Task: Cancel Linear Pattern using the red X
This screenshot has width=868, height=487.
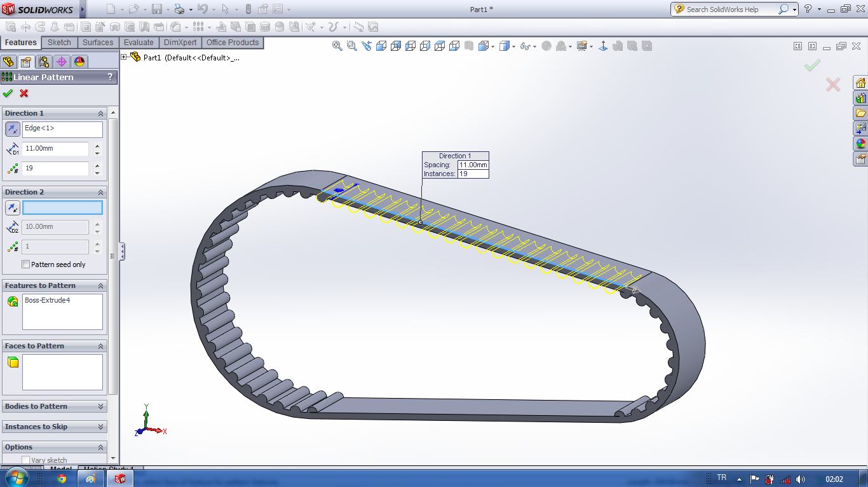Action: (24, 93)
